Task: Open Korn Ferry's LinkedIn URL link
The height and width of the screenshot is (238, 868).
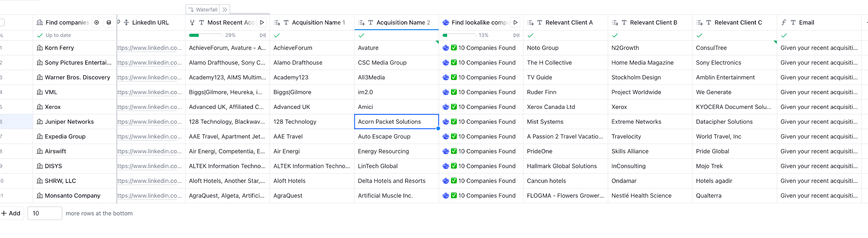Action: (149, 48)
